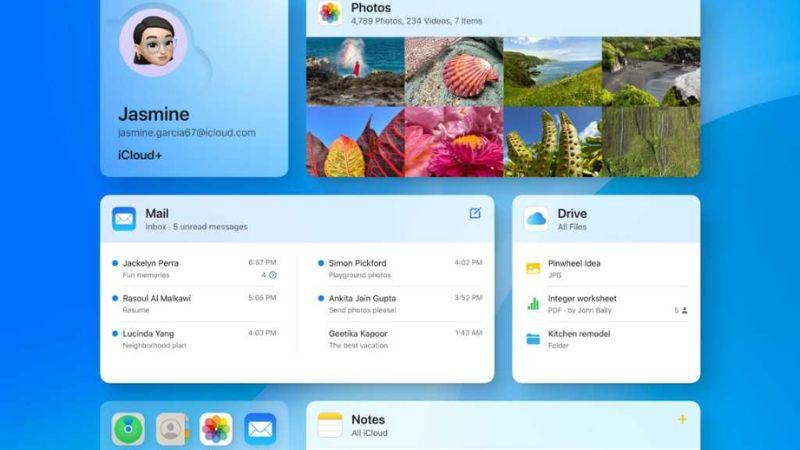Screen dimensions: 800x450
Task: Open the red and yellow leaves photo
Action: tap(355, 142)
